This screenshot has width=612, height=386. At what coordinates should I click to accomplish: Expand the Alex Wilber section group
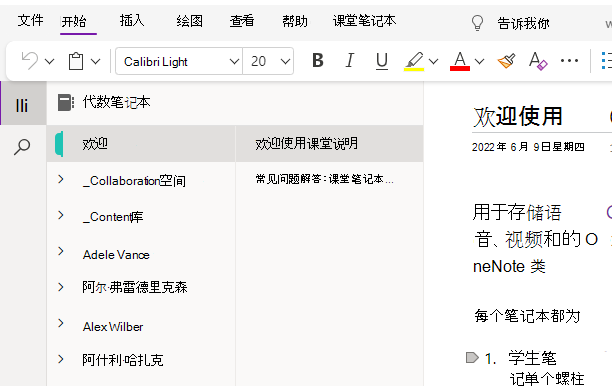point(61,323)
